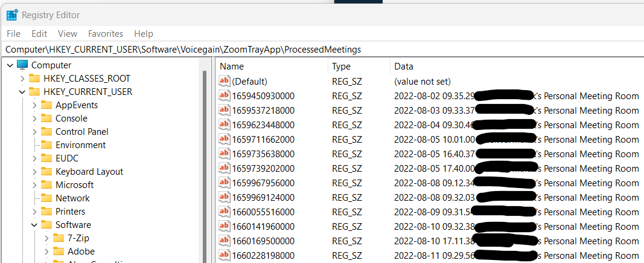The image size is (644, 263).
Task: Select the 7-Zip folder icon
Action: click(x=59, y=238)
